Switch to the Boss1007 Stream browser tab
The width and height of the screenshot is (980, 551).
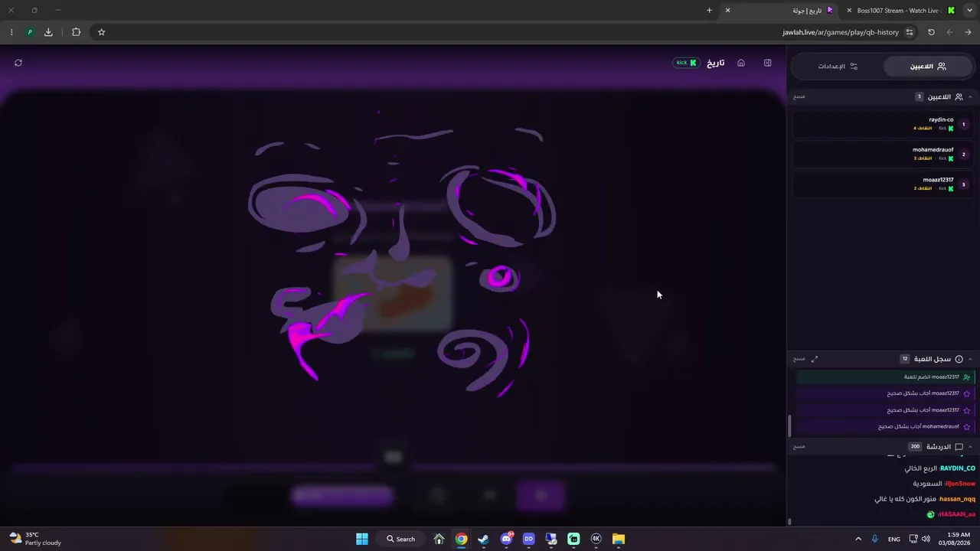(x=900, y=11)
